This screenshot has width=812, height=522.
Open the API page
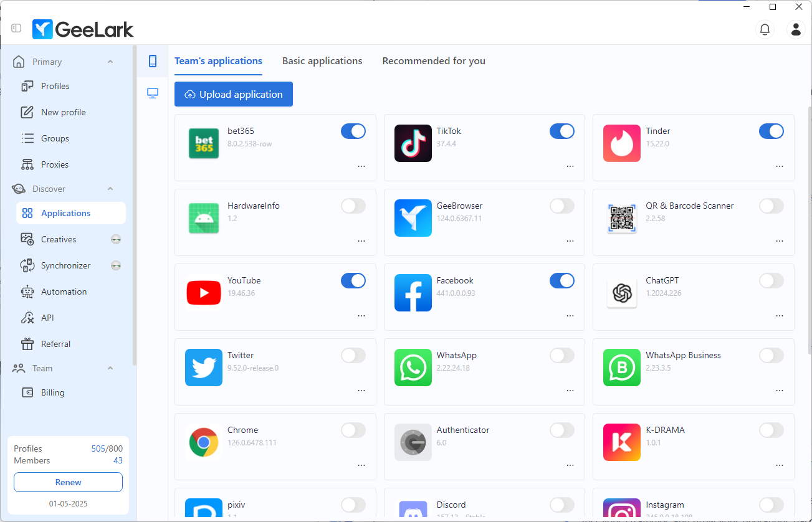point(70,318)
